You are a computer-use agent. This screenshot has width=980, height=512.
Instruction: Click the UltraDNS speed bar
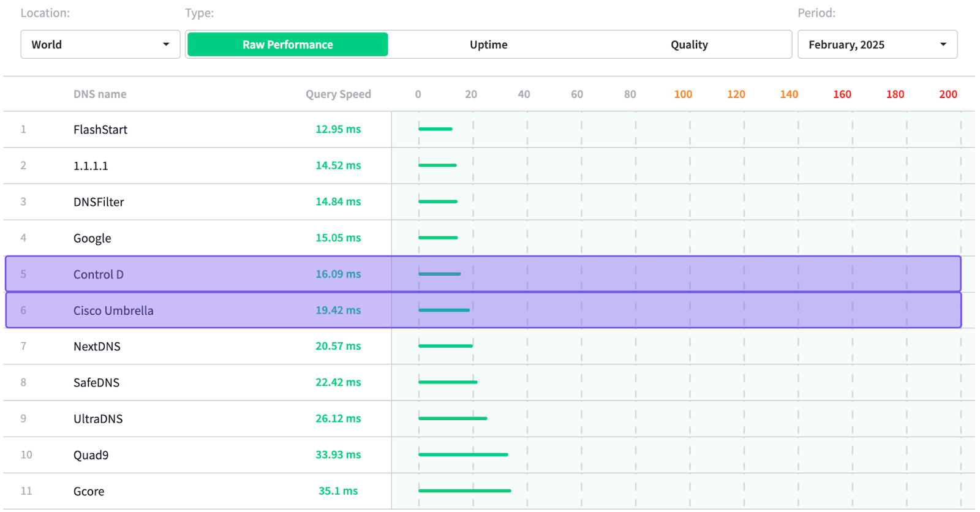(453, 418)
